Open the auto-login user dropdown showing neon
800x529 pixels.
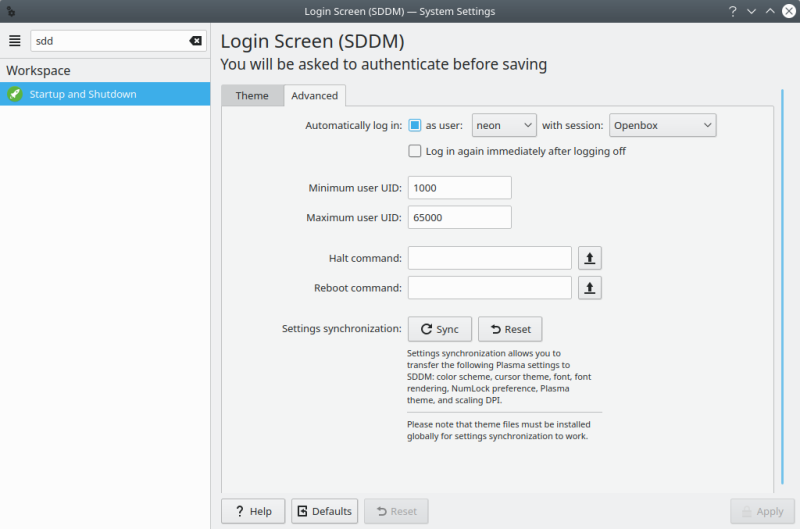504,125
